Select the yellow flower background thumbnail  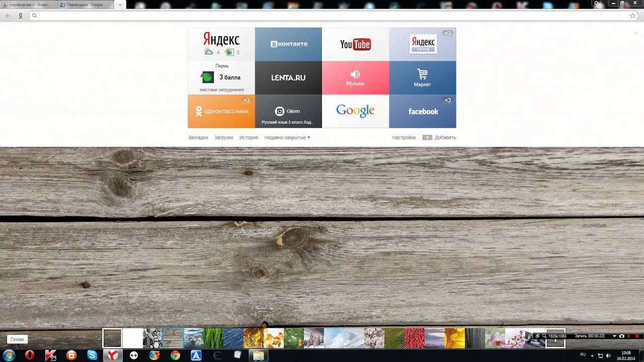click(x=455, y=338)
